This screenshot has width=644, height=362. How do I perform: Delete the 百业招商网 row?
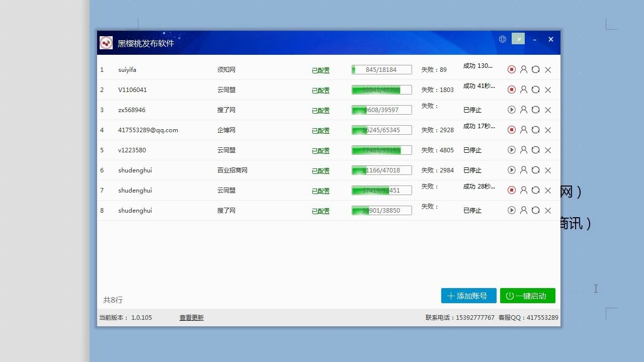548,170
